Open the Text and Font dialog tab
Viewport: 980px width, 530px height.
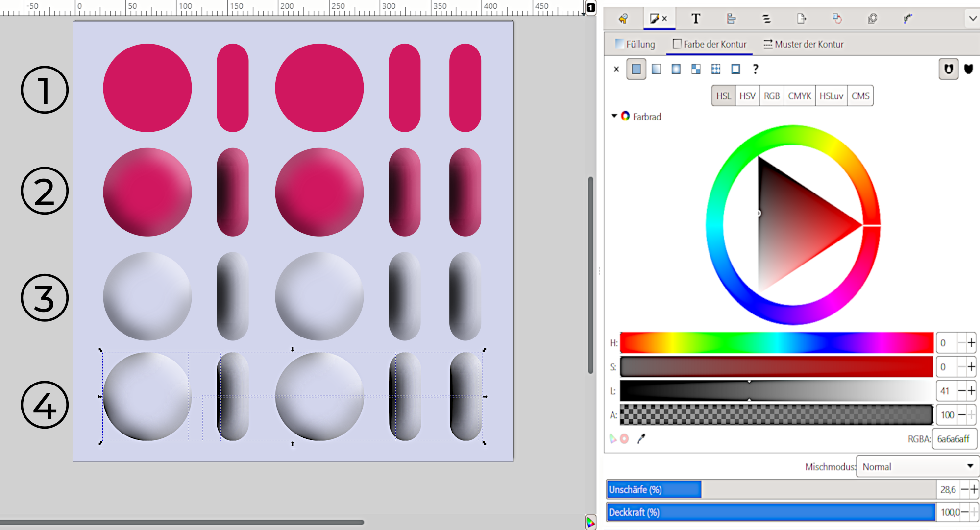[695, 19]
